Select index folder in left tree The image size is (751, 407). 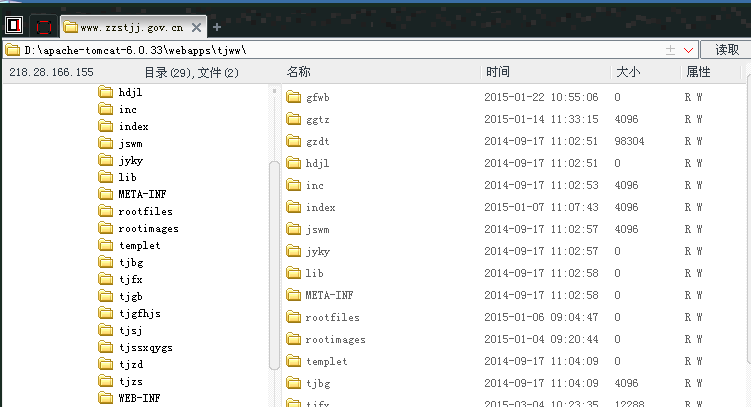(x=123, y=126)
